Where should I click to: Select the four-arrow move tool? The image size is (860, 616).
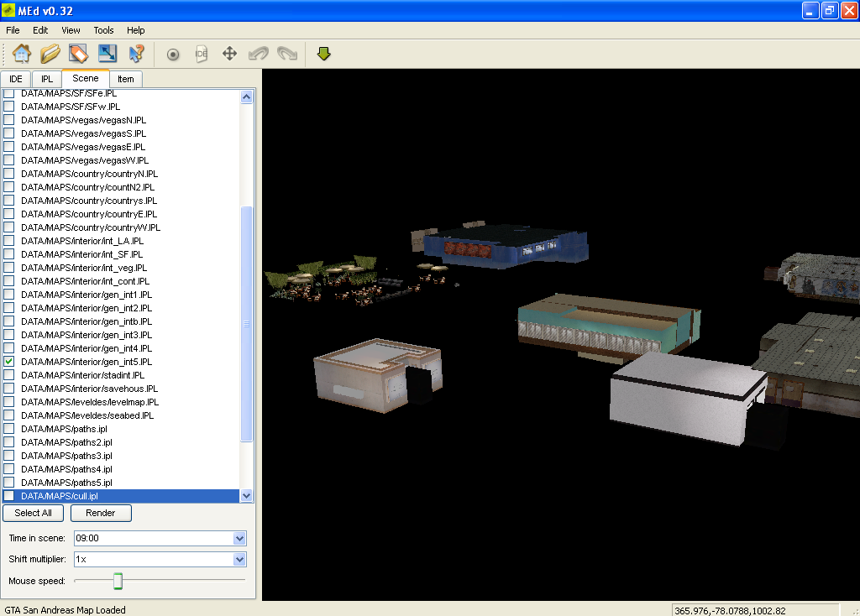point(229,54)
